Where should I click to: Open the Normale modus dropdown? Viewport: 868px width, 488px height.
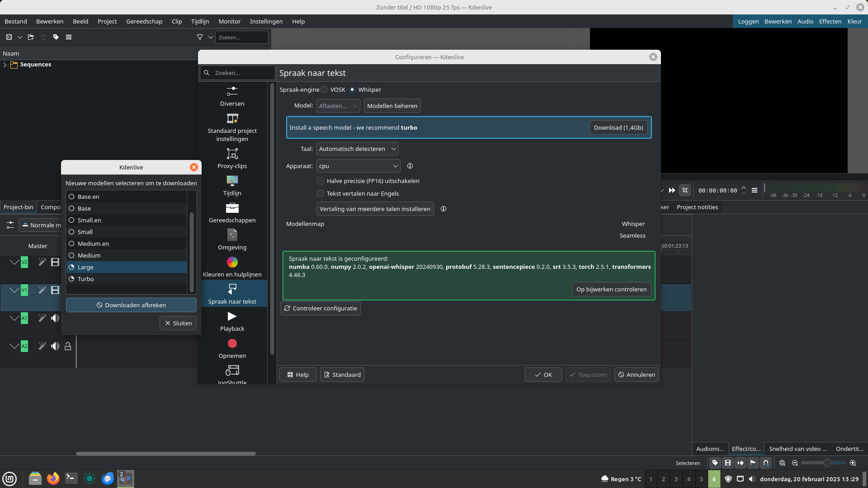pyautogui.click(x=40, y=225)
